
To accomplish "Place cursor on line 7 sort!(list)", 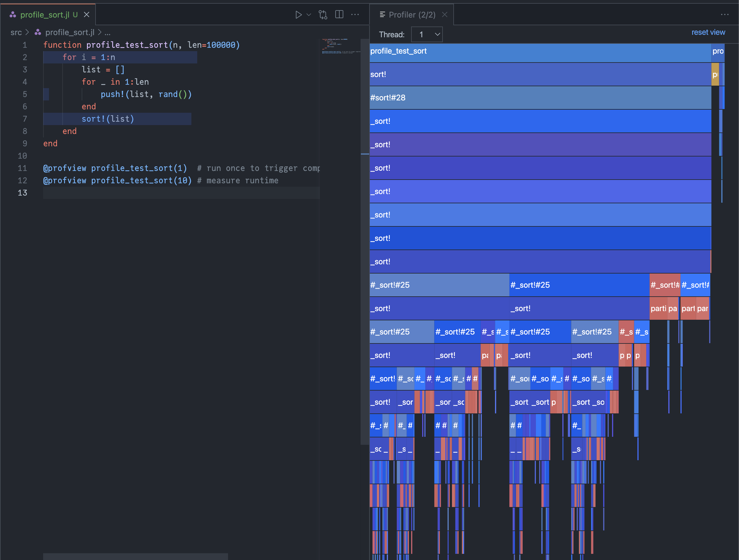I will pyautogui.click(x=108, y=119).
